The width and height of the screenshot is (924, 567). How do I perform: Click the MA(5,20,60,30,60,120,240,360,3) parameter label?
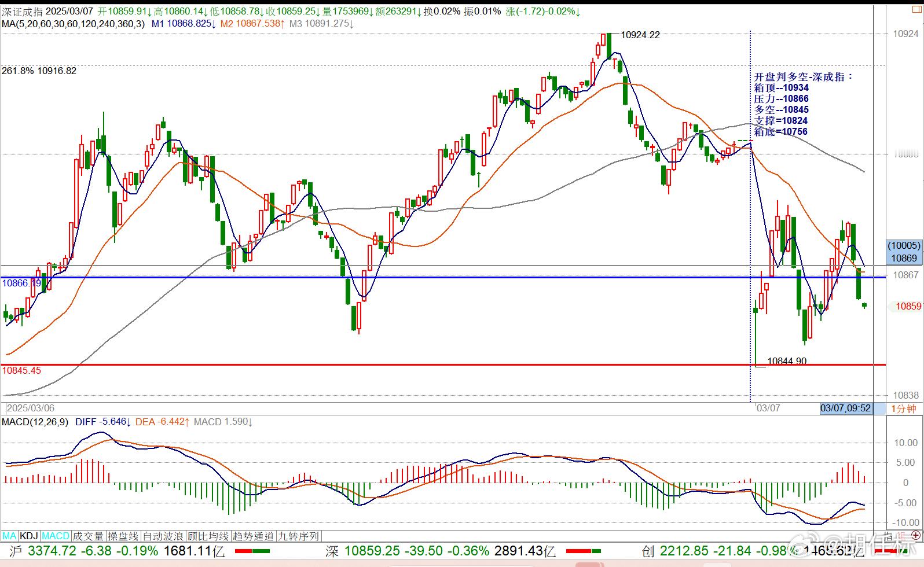[73, 24]
